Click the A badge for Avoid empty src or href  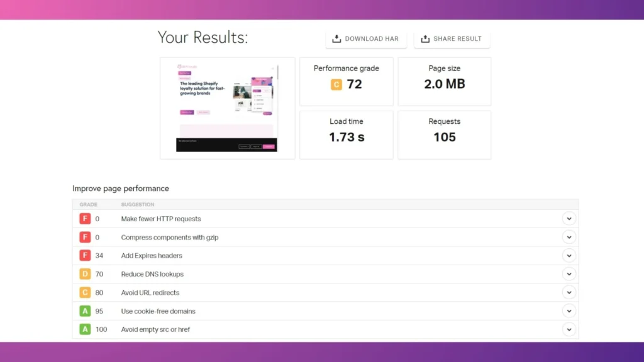85,329
